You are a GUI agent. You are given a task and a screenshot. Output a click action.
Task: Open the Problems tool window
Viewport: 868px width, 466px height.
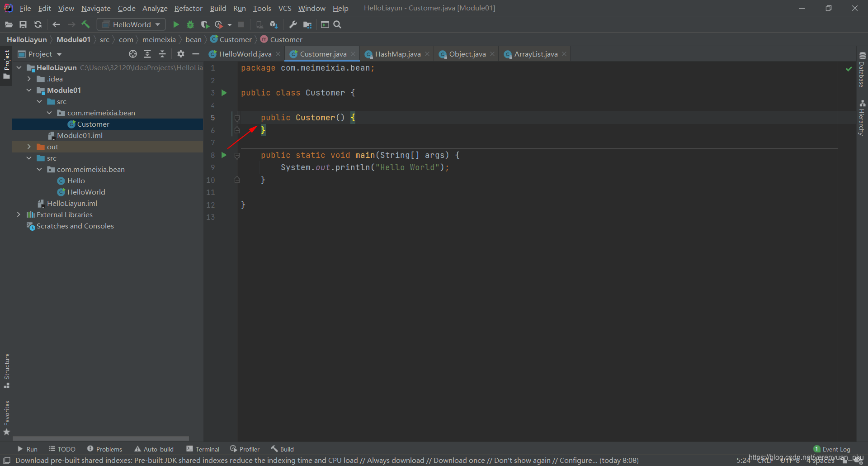104,449
